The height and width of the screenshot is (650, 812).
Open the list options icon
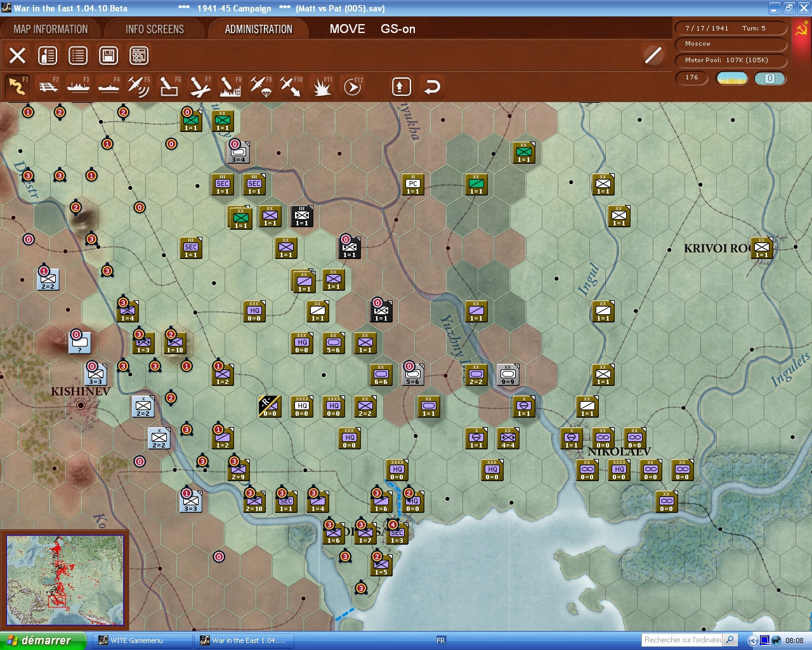[x=78, y=56]
